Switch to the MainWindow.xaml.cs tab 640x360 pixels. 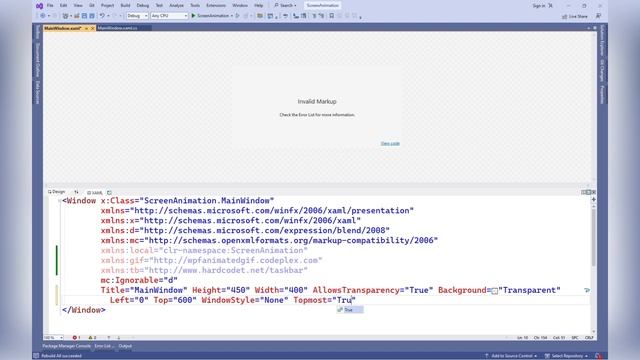click(118, 28)
